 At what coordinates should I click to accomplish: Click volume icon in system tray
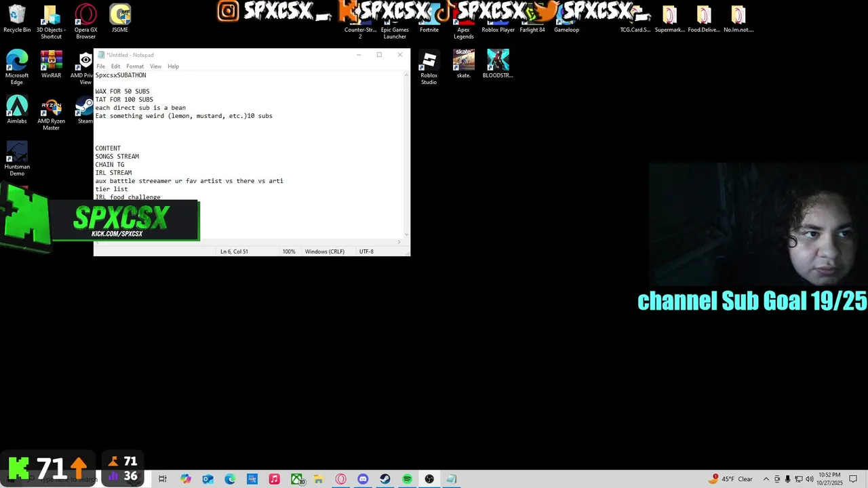click(810, 479)
